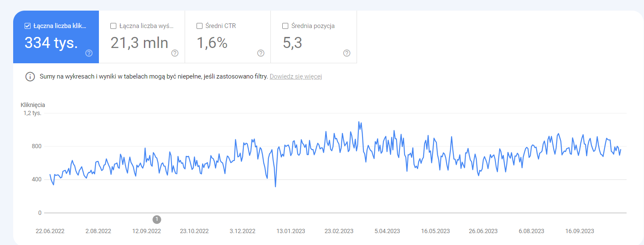Click the 800 gridline value label
The image size is (644, 245).
click(37, 146)
